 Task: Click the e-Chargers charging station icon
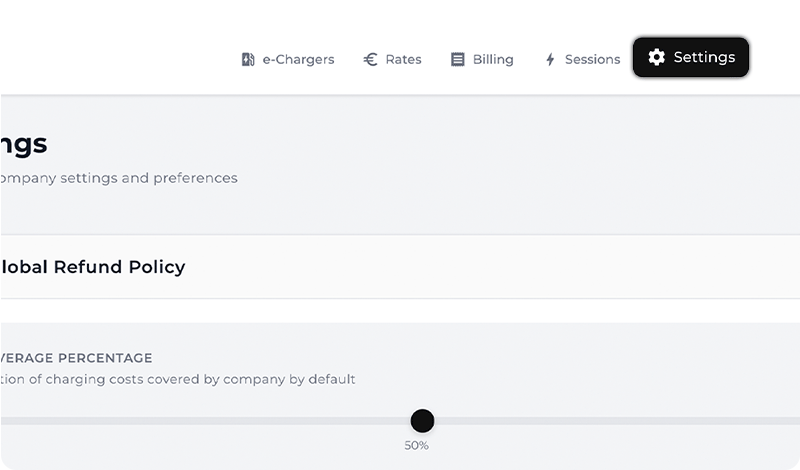(248, 59)
